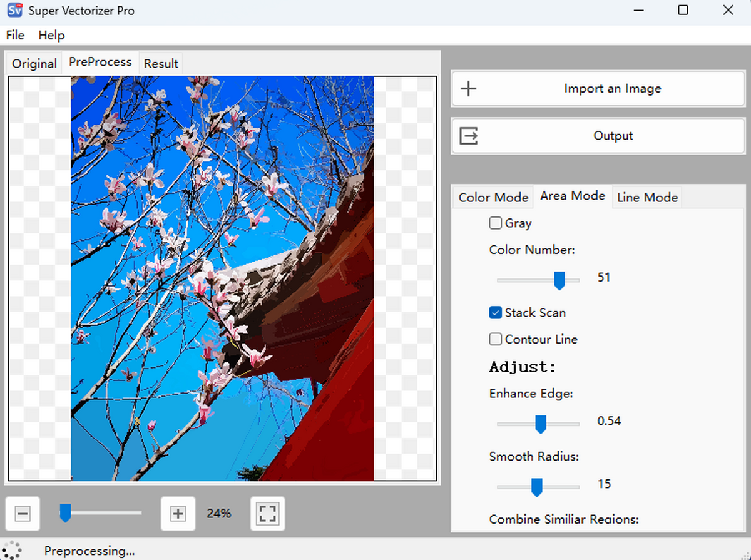
Task: Click the plus icon on Import an Image
Action: point(468,88)
